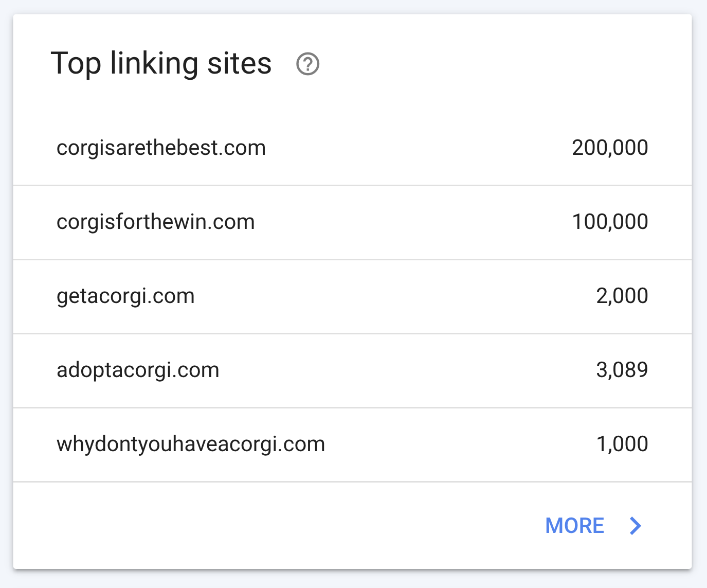Open the MORE link
The height and width of the screenshot is (588, 707).
574,526
